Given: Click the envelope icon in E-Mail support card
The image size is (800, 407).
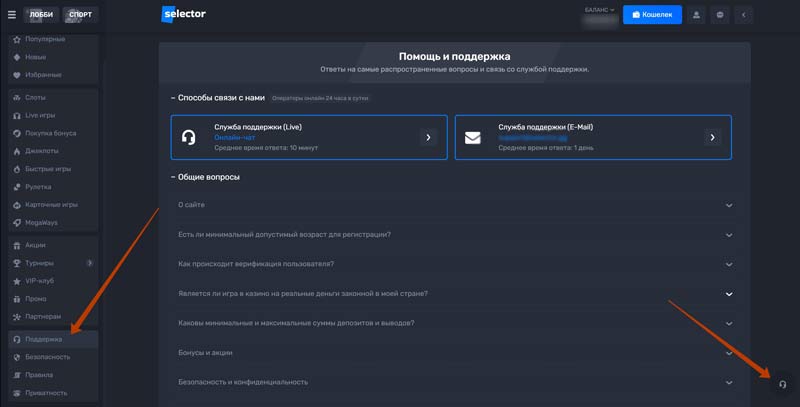Looking at the screenshot, I should point(472,138).
